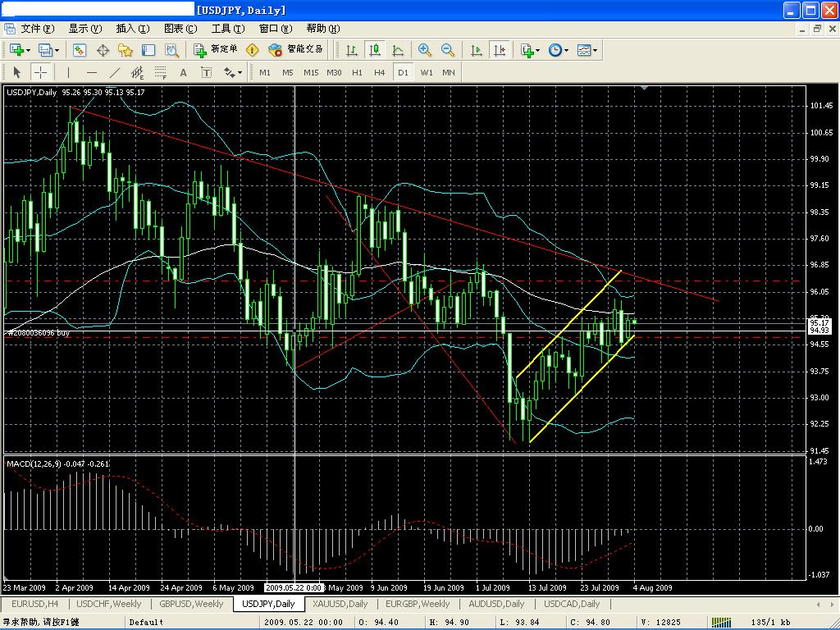Toggle chart auto scroll

476,50
